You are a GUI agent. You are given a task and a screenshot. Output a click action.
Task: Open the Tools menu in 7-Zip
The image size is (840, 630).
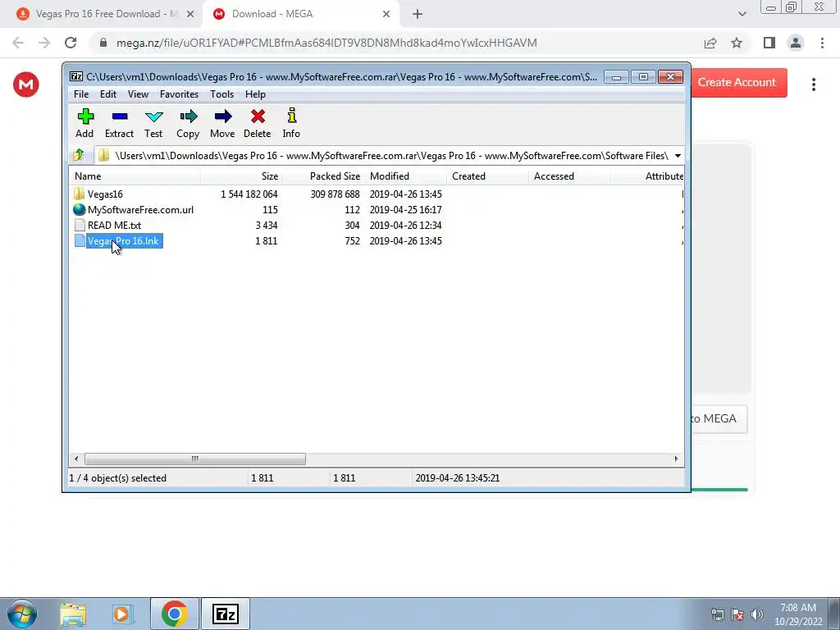[x=221, y=94]
